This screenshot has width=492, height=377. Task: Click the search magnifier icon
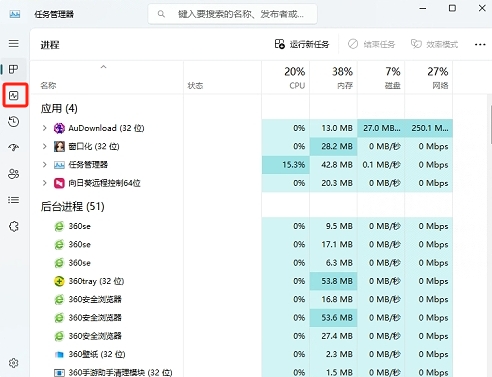click(161, 14)
